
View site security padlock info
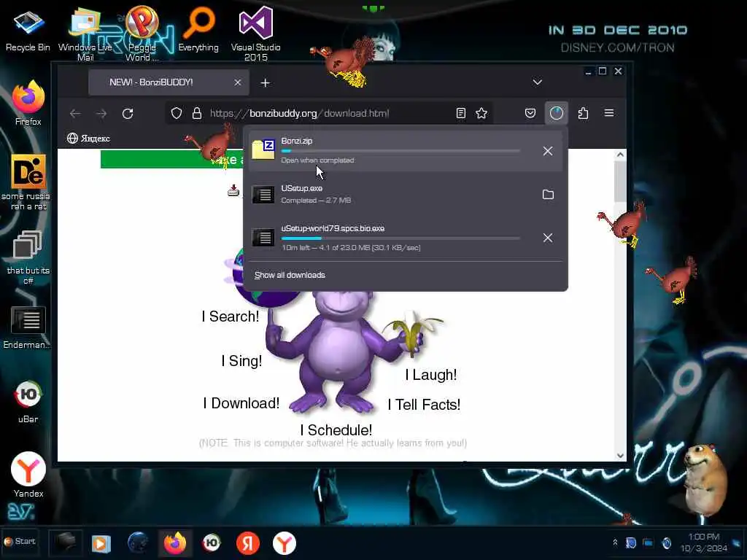(197, 113)
